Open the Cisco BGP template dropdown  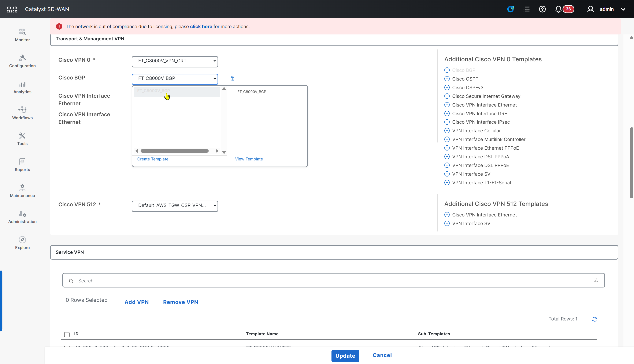(175, 79)
